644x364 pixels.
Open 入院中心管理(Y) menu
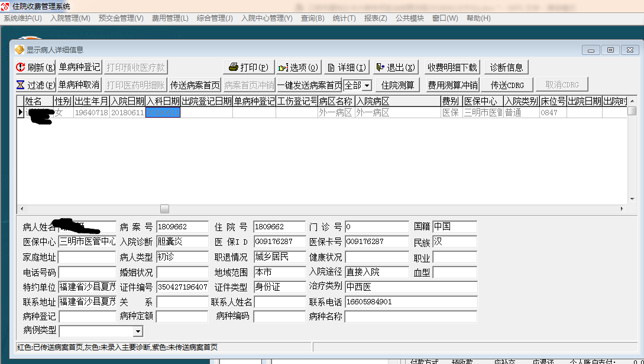tap(267, 18)
